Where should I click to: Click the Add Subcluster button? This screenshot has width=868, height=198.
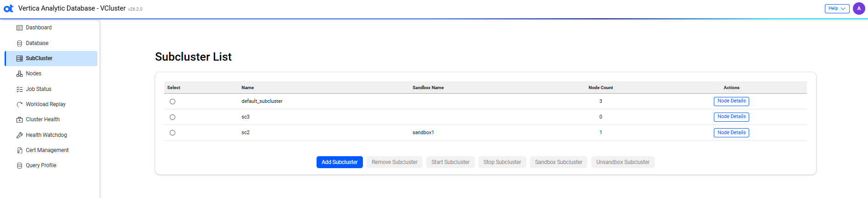[x=339, y=162]
